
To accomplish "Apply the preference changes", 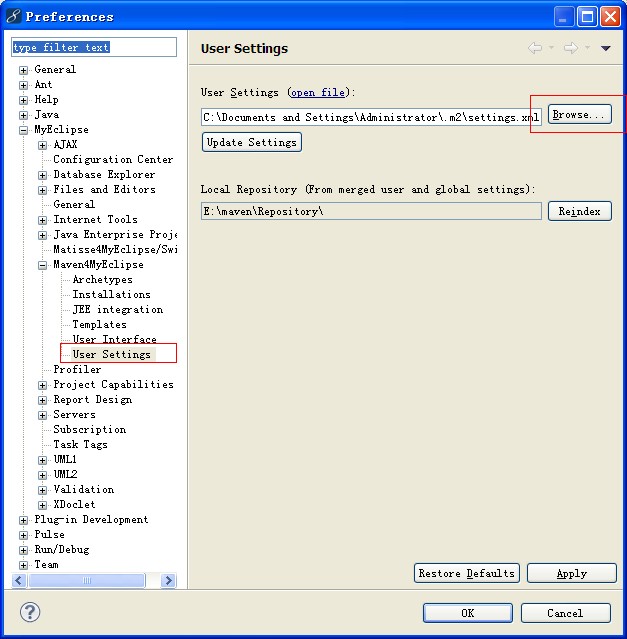I will [x=572, y=573].
